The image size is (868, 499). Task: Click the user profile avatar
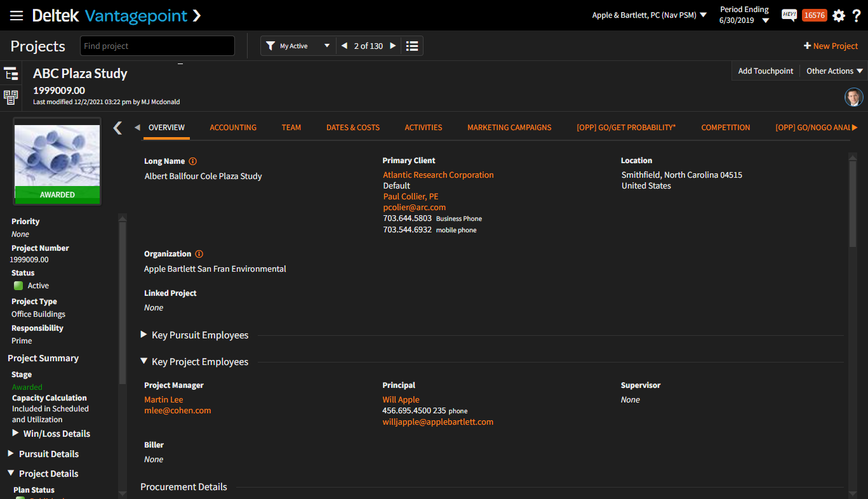point(853,97)
